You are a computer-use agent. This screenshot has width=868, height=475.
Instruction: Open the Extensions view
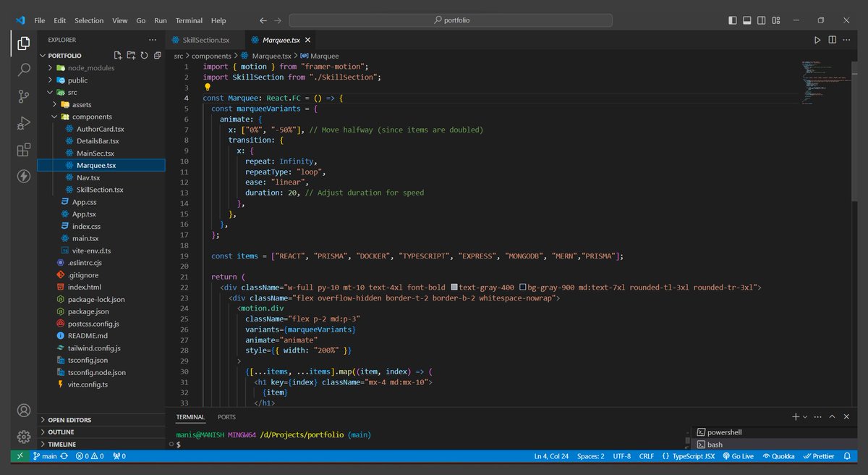23,149
